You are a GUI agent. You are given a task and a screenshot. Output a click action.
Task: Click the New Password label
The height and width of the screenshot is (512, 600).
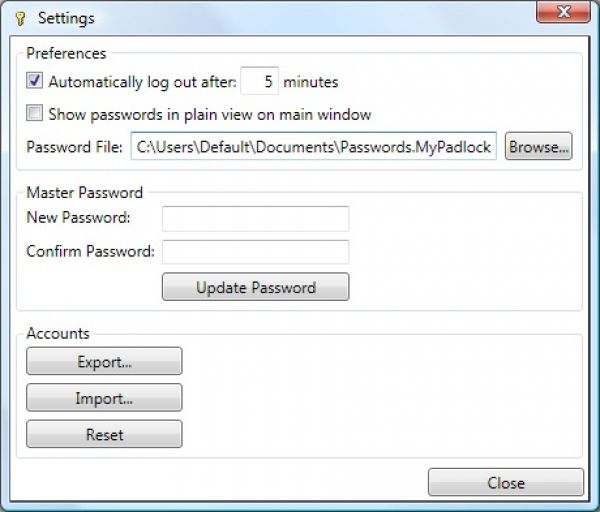(x=78, y=219)
